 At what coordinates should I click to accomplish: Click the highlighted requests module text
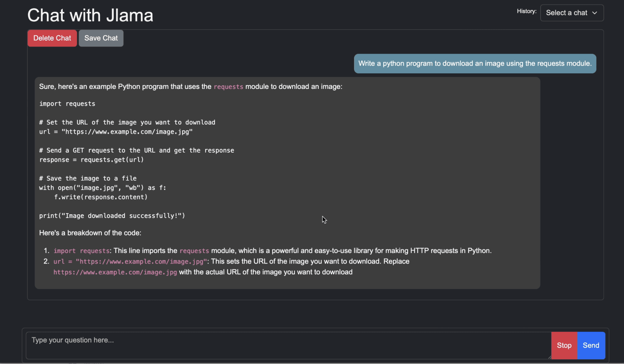[228, 87]
